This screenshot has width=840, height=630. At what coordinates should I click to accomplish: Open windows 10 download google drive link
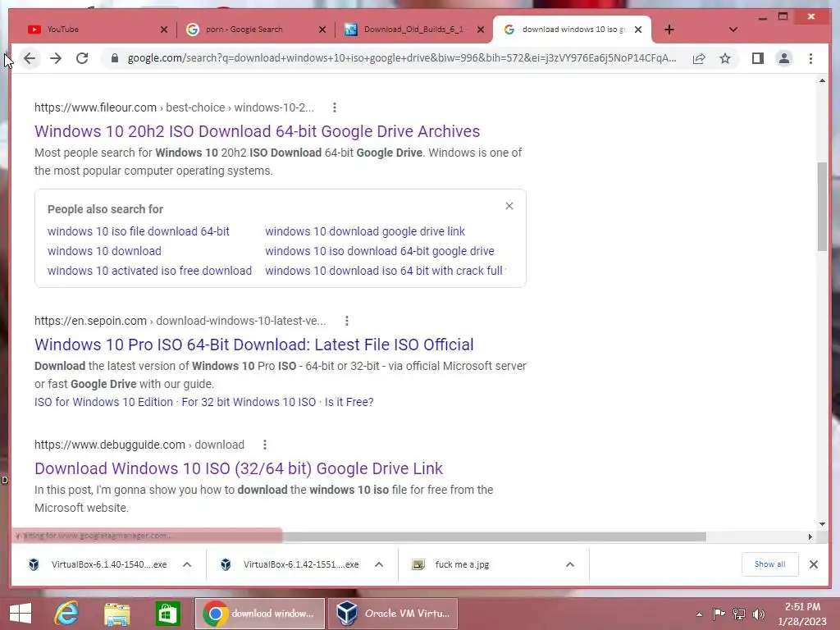(x=365, y=231)
